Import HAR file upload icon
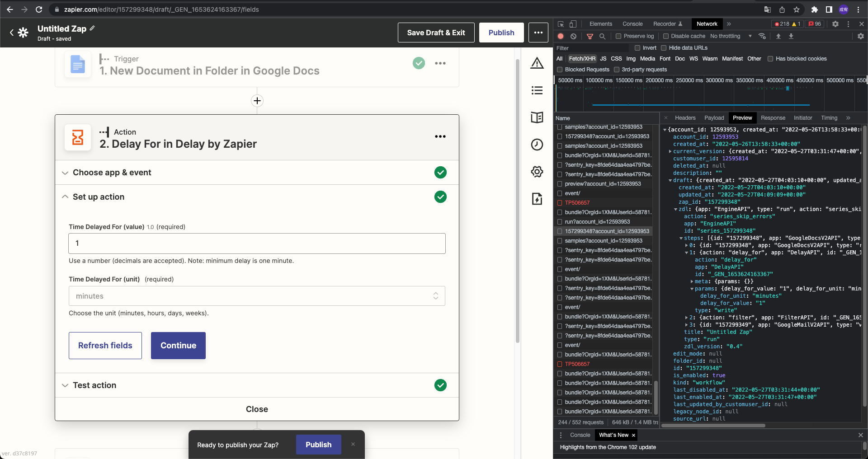The width and height of the screenshot is (868, 459). (x=778, y=36)
